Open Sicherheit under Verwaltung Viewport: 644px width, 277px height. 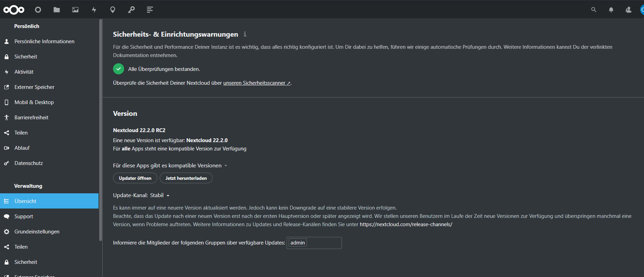point(49,262)
